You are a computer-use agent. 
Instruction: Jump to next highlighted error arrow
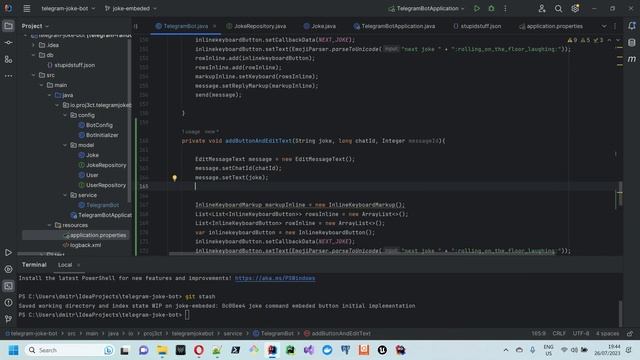[618, 40]
